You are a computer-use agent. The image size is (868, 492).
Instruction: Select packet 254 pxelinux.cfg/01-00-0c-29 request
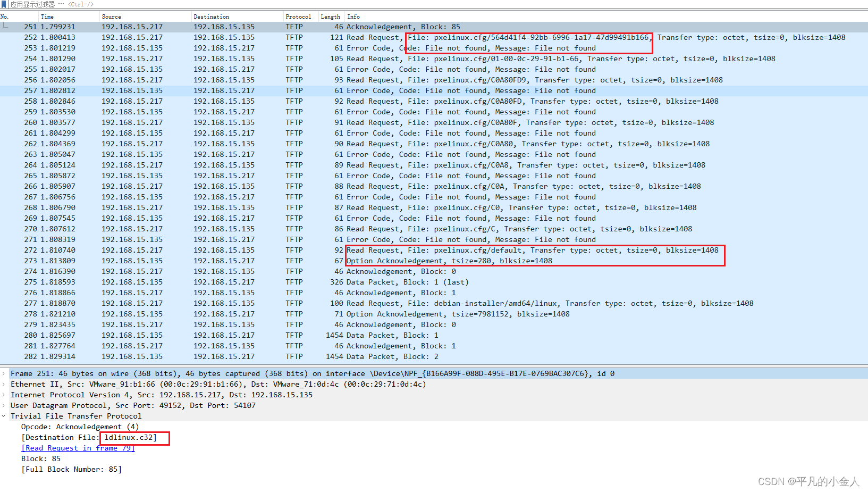(434, 59)
